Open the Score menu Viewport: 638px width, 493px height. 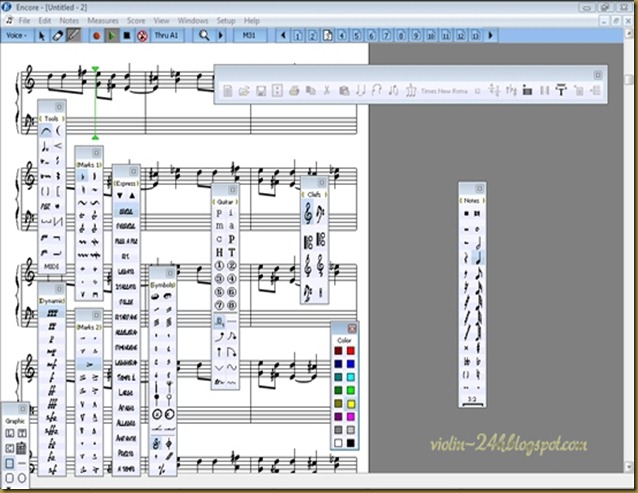coord(136,20)
